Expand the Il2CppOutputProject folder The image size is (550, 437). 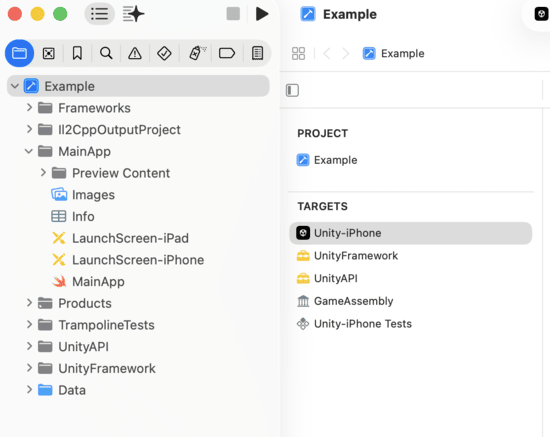[29, 129]
